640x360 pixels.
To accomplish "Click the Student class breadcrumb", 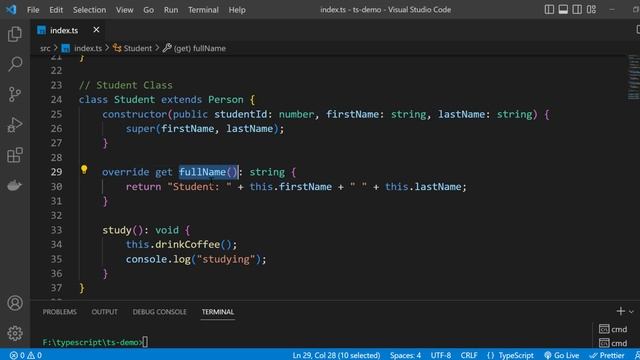I will [133, 48].
